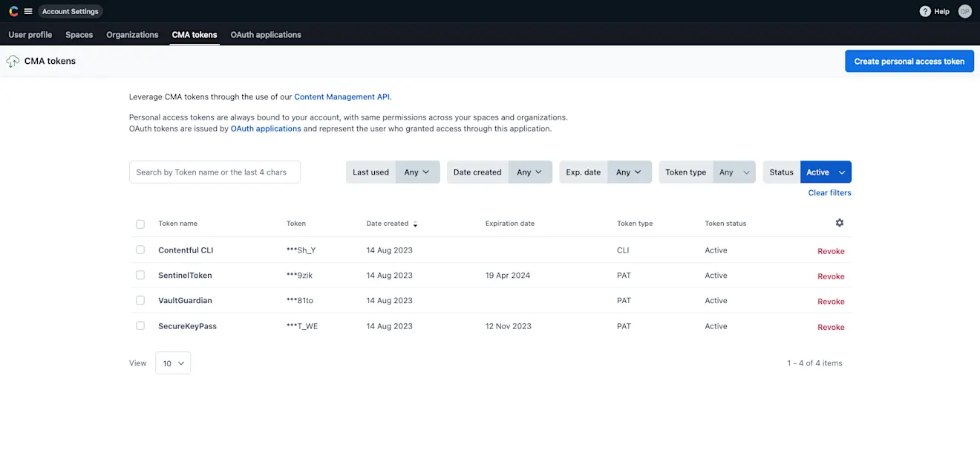Open the Date created filter dropdown
This screenshot has height=468, width=980.
click(530, 172)
